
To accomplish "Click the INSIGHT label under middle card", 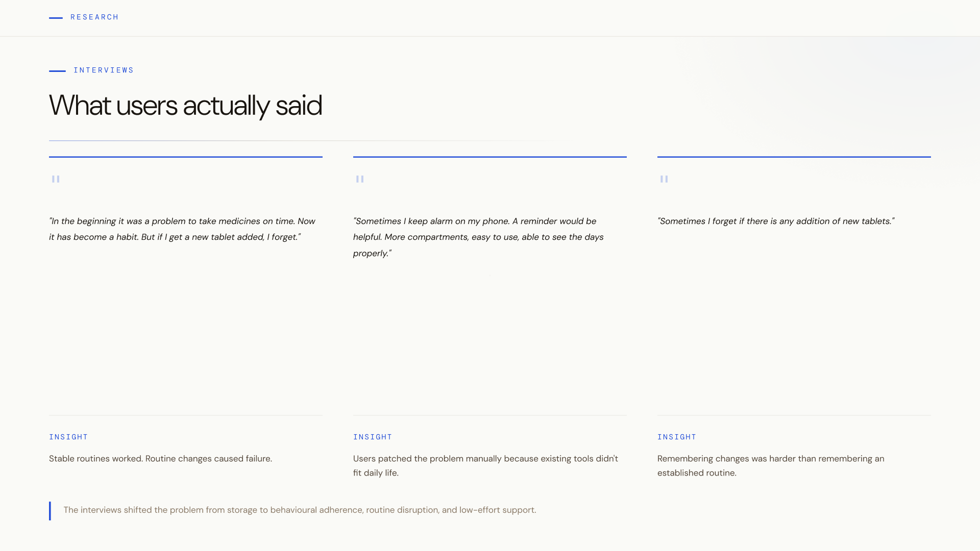I will coord(373,437).
